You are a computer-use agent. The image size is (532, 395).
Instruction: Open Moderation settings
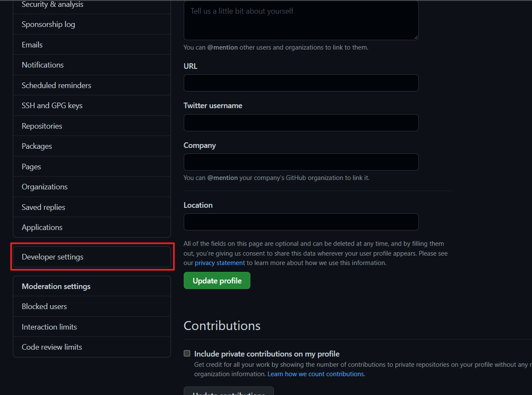[x=56, y=286]
